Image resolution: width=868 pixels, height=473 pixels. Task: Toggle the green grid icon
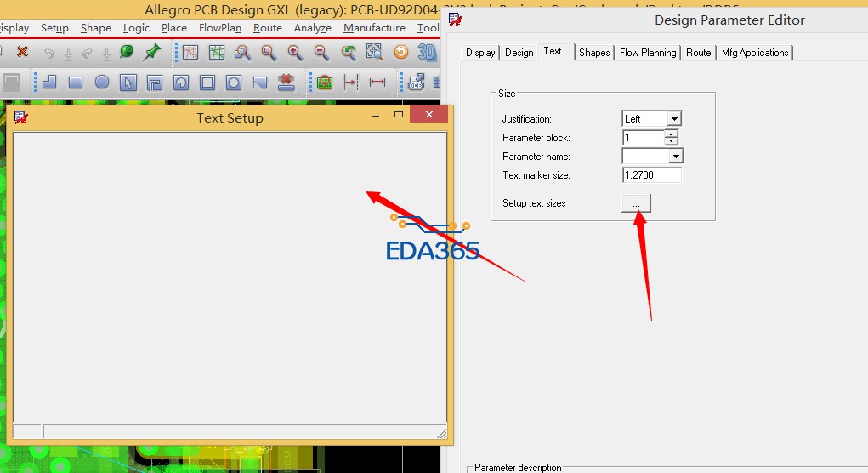tap(217, 52)
